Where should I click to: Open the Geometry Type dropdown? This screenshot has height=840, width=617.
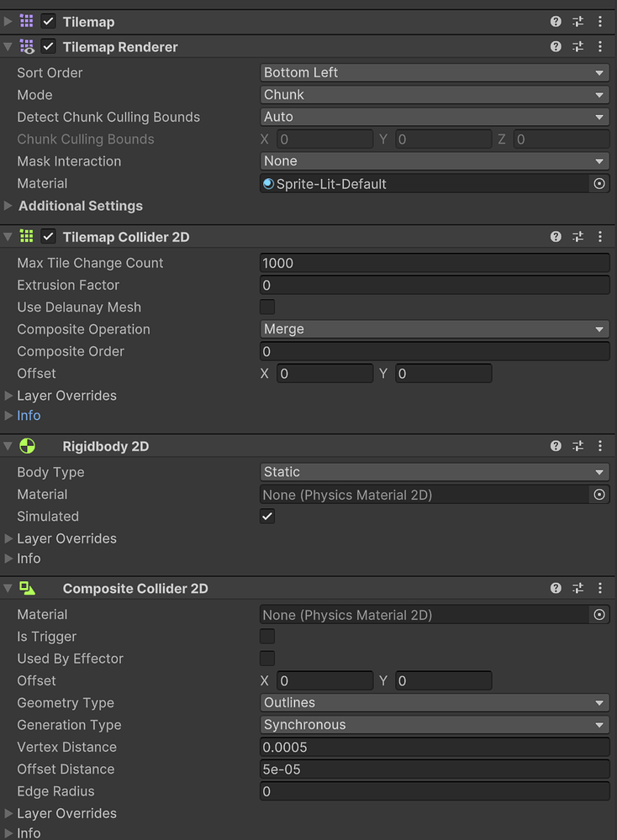[434, 702]
